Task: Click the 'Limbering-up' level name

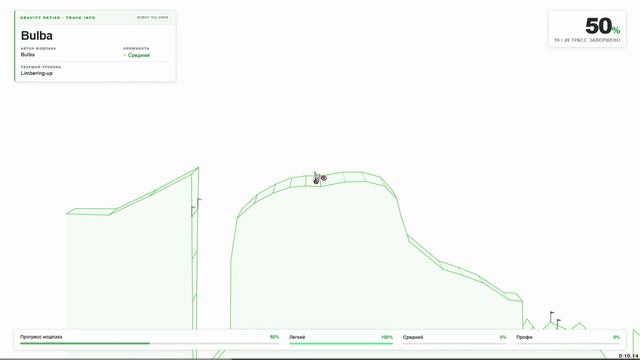Action: [x=37, y=73]
